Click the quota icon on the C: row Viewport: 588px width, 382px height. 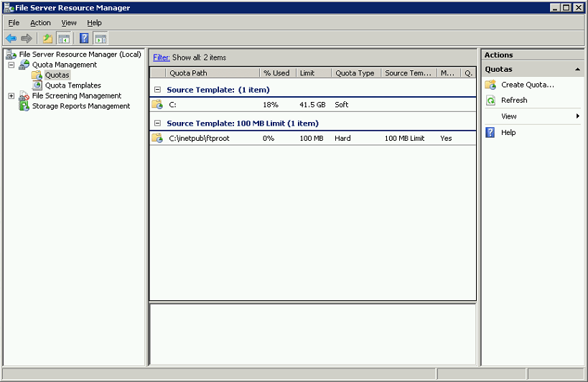157,104
